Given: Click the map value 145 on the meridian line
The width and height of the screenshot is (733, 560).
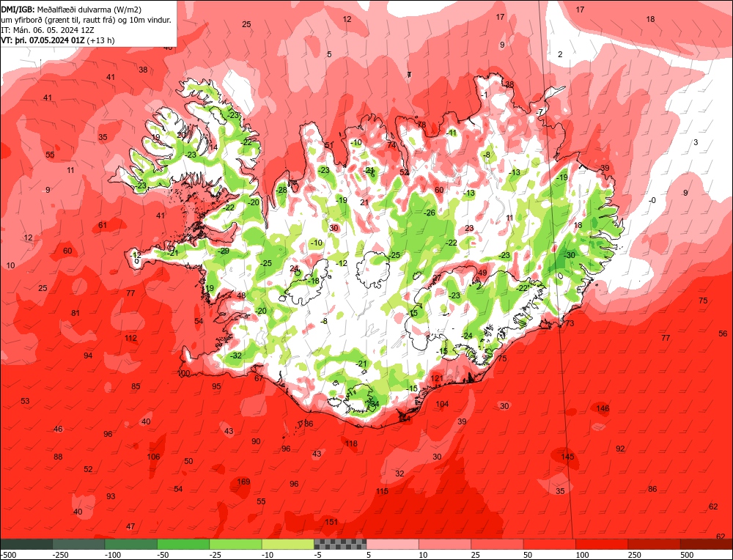Looking at the screenshot, I should [x=567, y=457].
